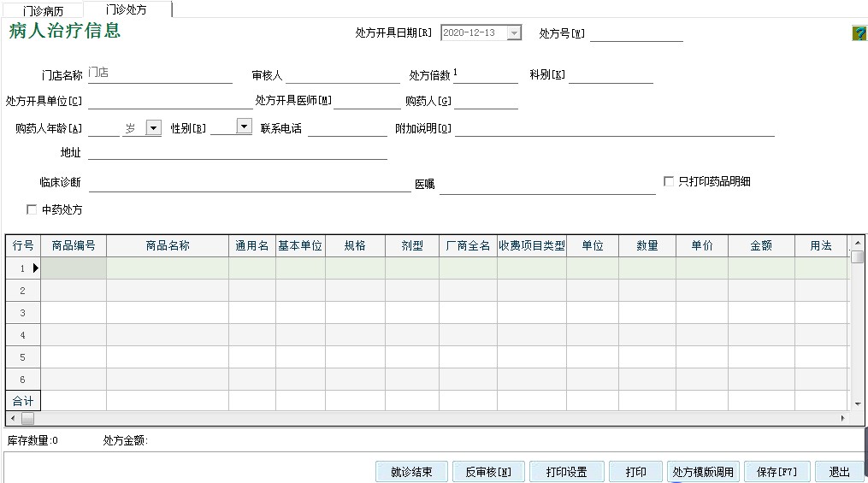Select the 单位 column header

[x=593, y=245]
